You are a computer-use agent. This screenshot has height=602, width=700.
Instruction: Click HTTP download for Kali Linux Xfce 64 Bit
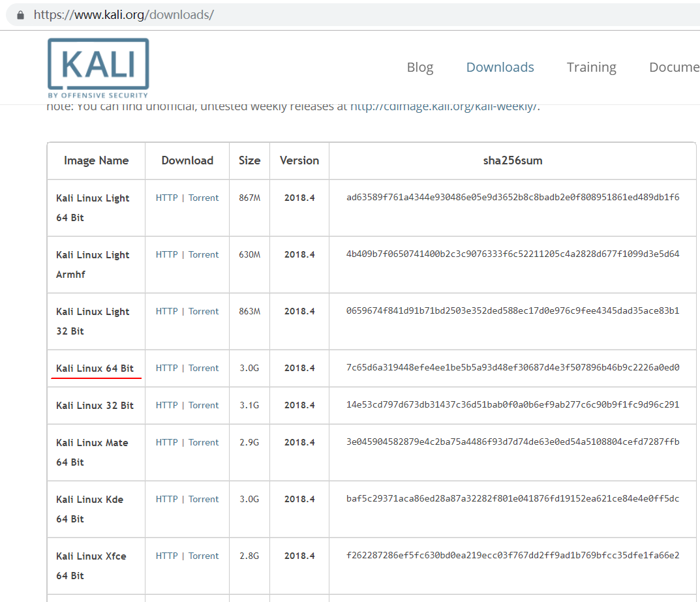click(x=166, y=556)
